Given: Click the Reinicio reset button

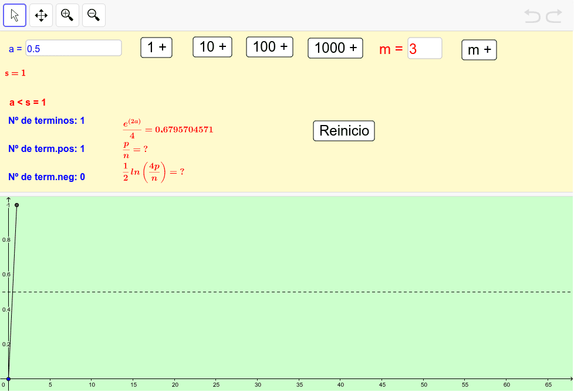Looking at the screenshot, I should pyautogui.click(x=344, y=131).
